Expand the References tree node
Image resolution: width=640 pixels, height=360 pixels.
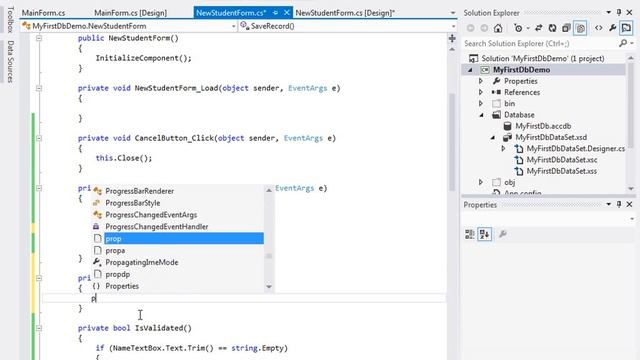pos(481,92)
